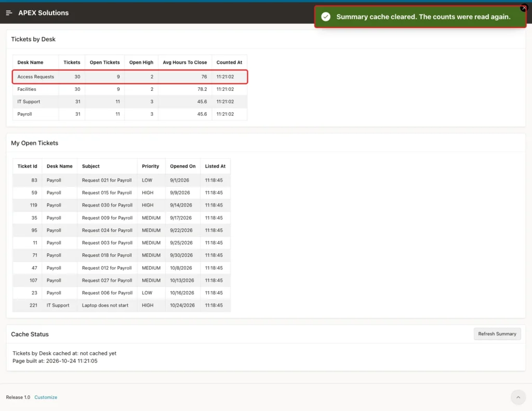The image size is (532, 411).
Task: Select Request 018 for Payroll
Action: pyautogui.click(x=107, y=255)
